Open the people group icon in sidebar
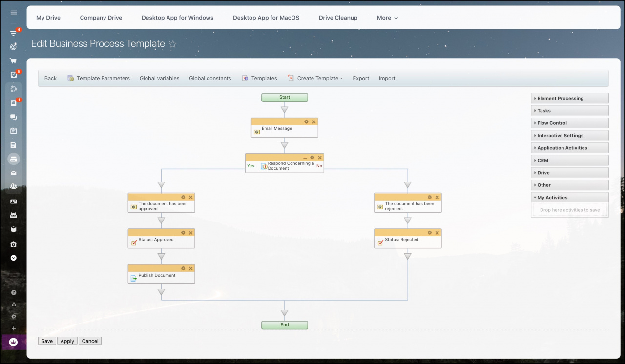Screen dimensions: 625x364 (14, 186)
